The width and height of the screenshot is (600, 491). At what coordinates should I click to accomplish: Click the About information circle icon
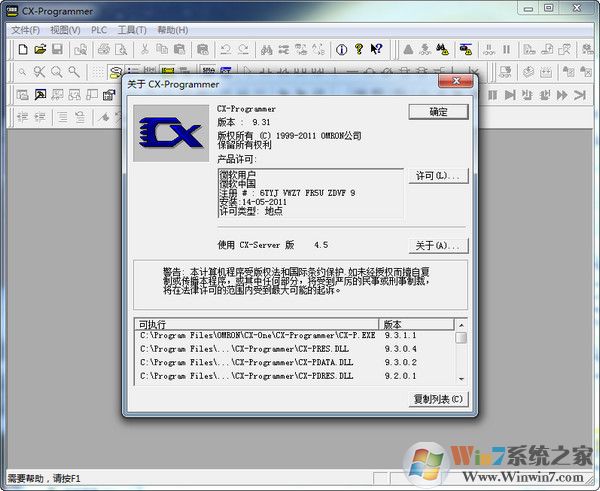pyautogui.click(x=341, y=49)
